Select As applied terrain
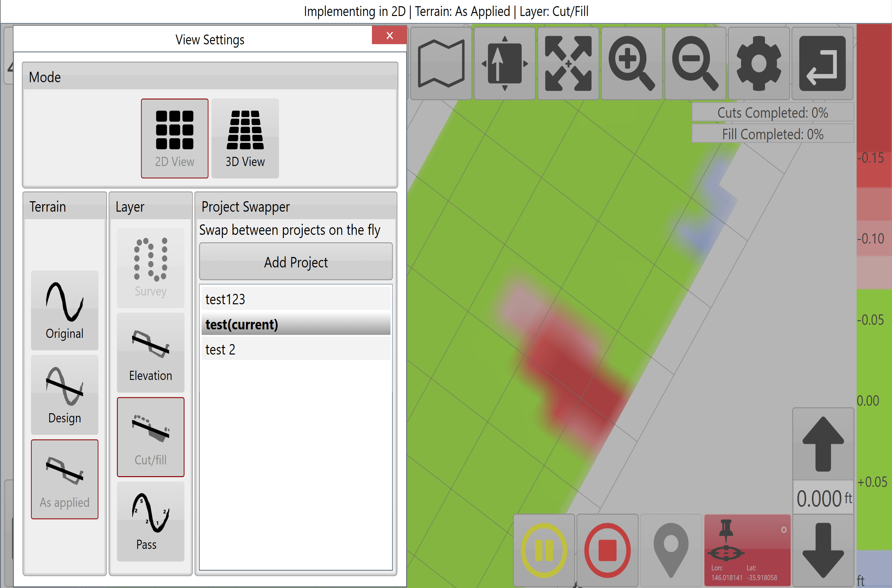Screen dimensions: 892x588 coord(65,479)
